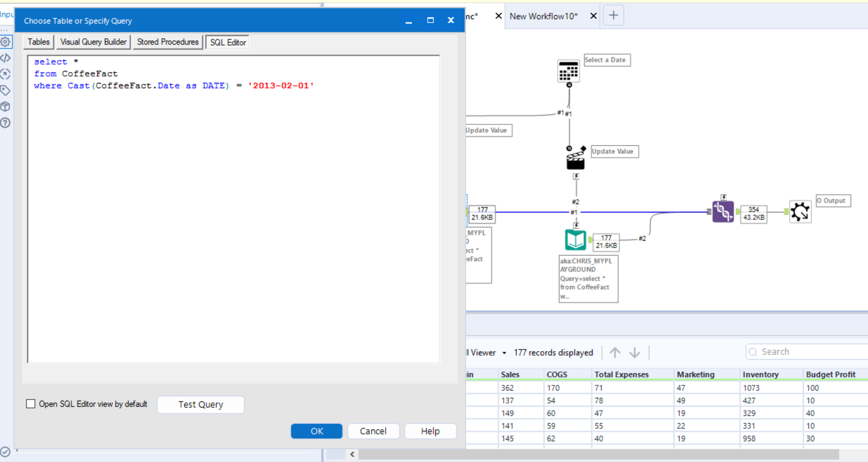Screen dimensions: 868x462
Task: Select the Action tool clapperboard icon
Action: (575, 160)
